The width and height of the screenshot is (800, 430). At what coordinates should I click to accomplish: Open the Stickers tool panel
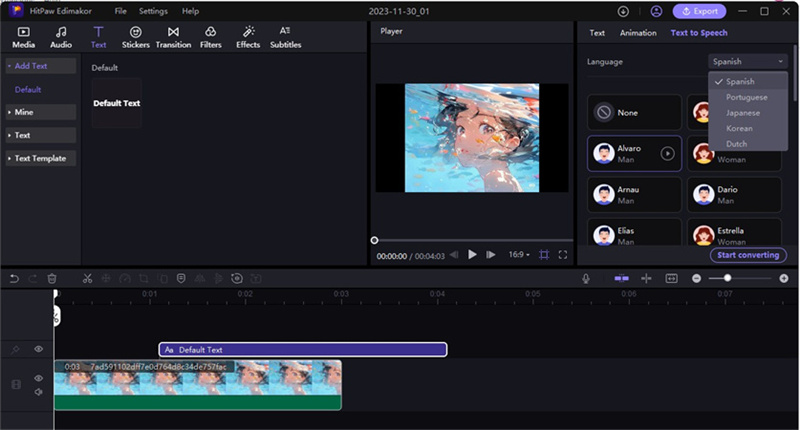[x=135, y=37]
